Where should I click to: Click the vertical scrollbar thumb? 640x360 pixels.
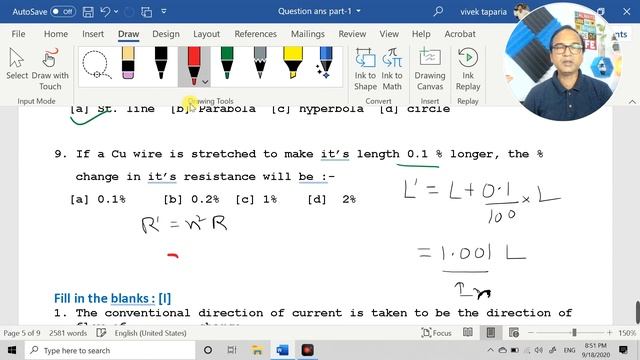click(637, 312)
